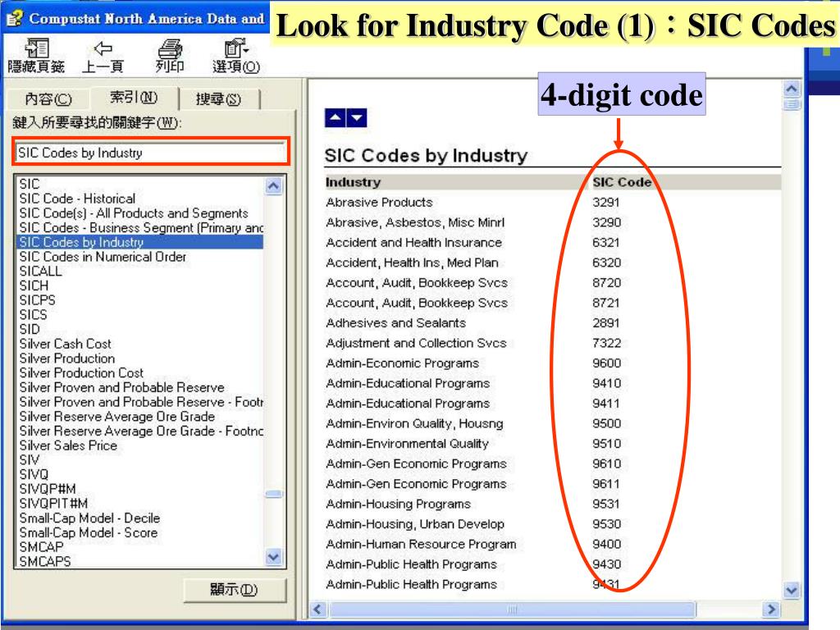The height and width of the screenshot is (630, 840).
Task: Click the index list scroll up arrow
Action: 274,186
